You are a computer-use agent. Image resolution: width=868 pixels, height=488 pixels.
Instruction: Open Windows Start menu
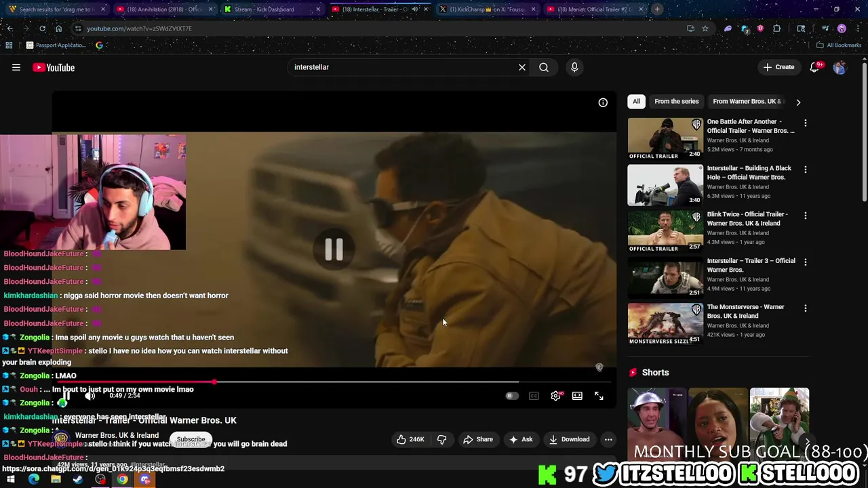pos(11,479)
